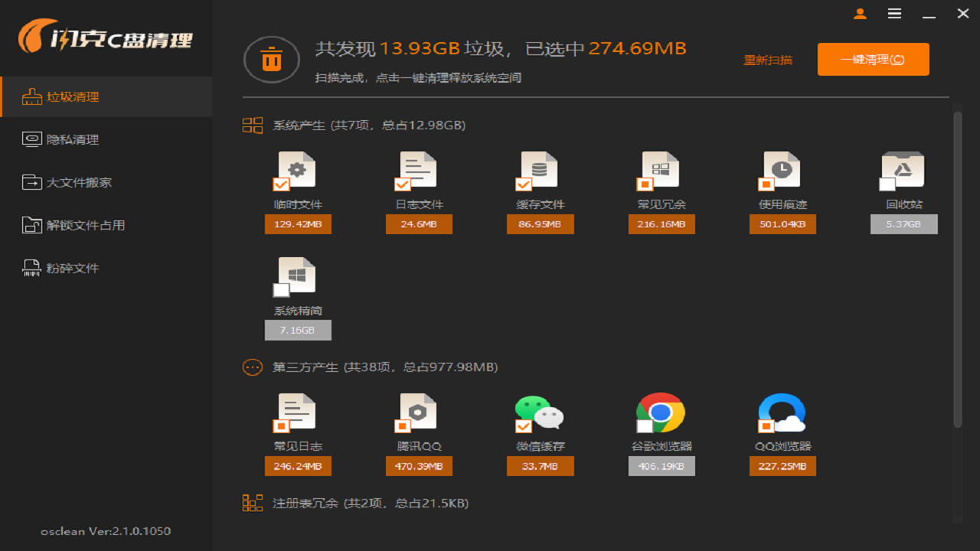Click the 谷歌浏览器 Chrome browser icon
Image resolution: width=980 pixels, height=551 pixels.
661,412
